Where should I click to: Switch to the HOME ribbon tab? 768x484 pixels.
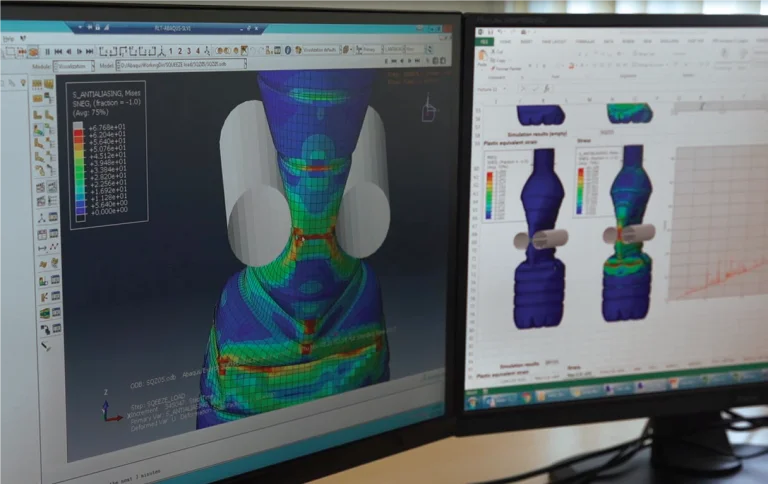point(504,42)
